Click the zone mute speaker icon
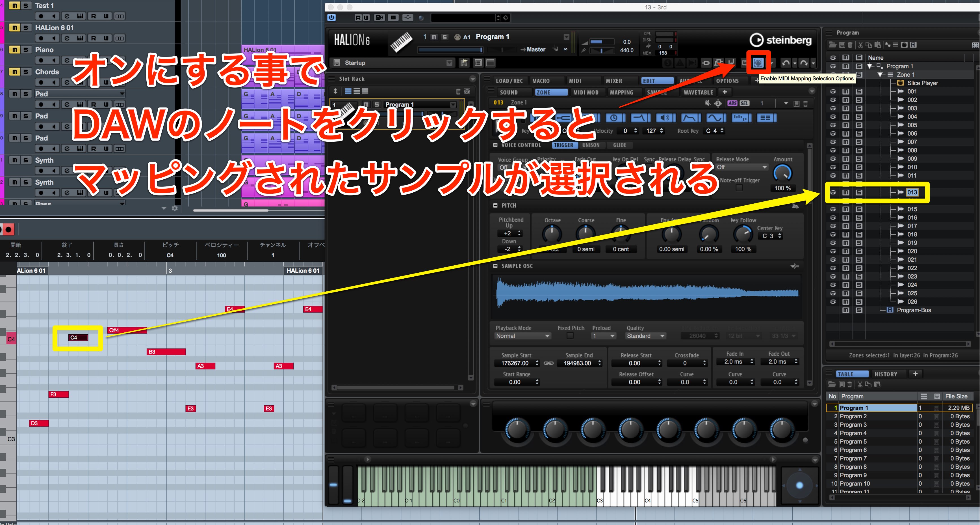Image resolution: width=980 pixels, height=525 pixels. tap(707, 103)
